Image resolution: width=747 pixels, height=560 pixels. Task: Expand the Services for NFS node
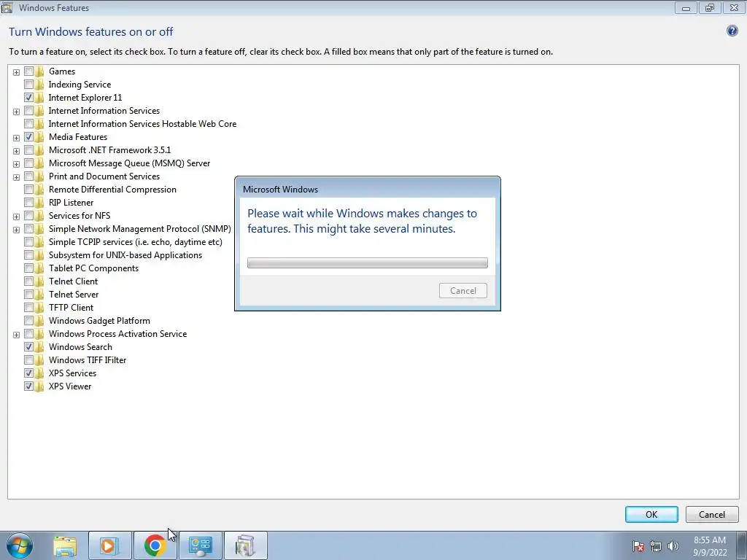[x=16, y=217]
